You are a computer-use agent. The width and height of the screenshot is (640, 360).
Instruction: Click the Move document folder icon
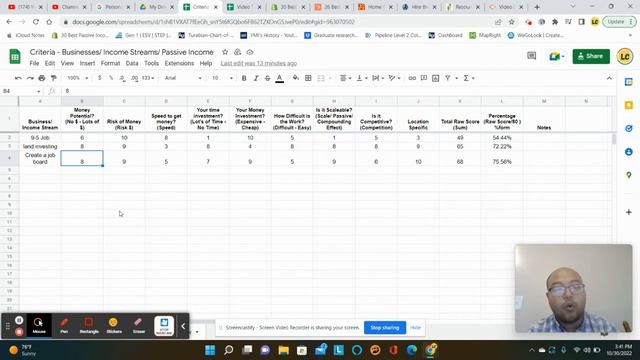(x=238, y=52)
